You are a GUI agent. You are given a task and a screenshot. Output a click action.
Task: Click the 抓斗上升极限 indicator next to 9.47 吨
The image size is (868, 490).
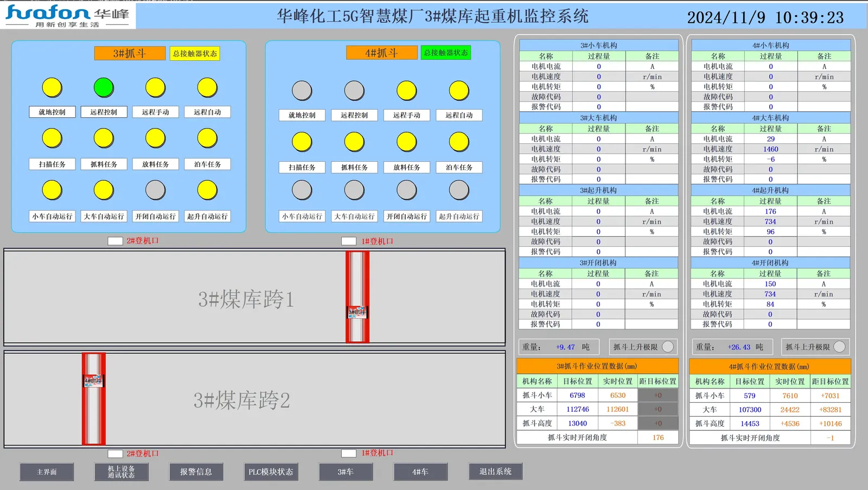pyautogui.click(x=668, y=347)
